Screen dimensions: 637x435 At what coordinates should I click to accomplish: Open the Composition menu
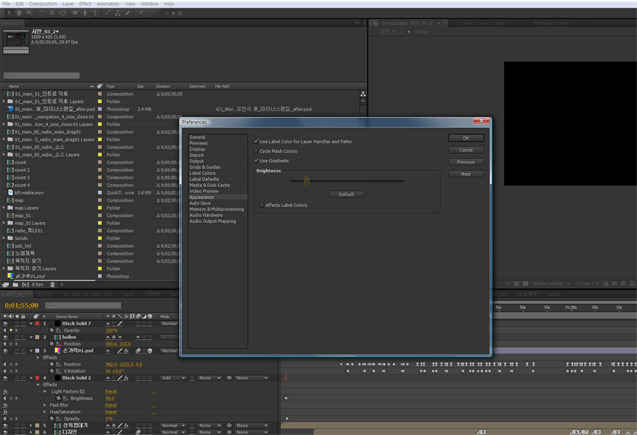coord(43,4)
